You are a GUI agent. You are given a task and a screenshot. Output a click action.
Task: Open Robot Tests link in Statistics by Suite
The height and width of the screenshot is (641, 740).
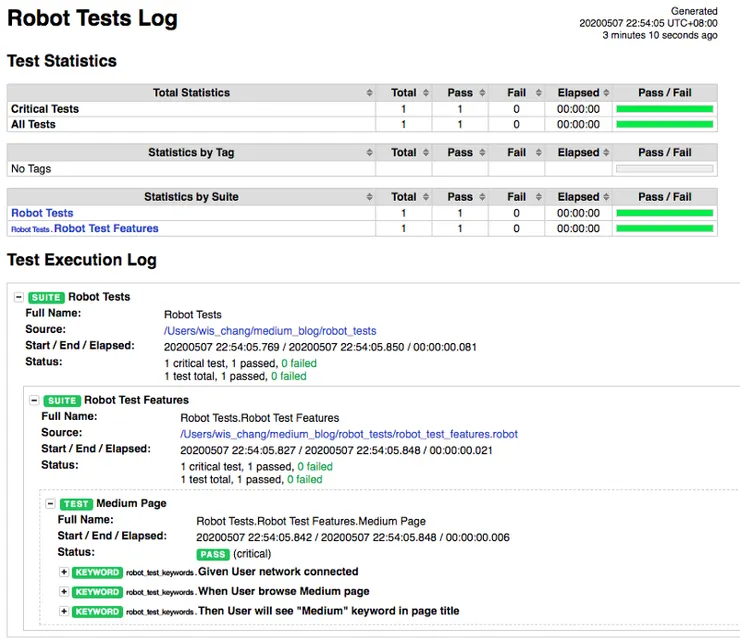click(42, 213)
